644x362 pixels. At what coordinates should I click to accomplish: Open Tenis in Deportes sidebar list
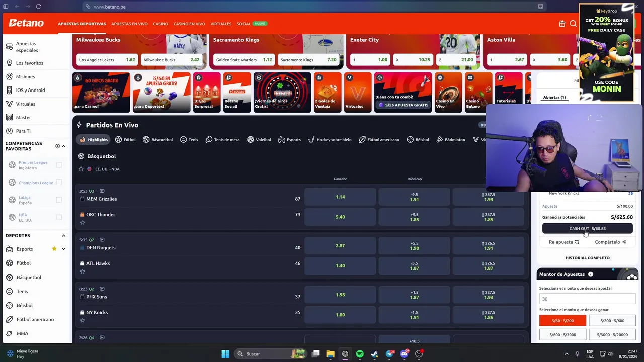click(x=22, y=291)
